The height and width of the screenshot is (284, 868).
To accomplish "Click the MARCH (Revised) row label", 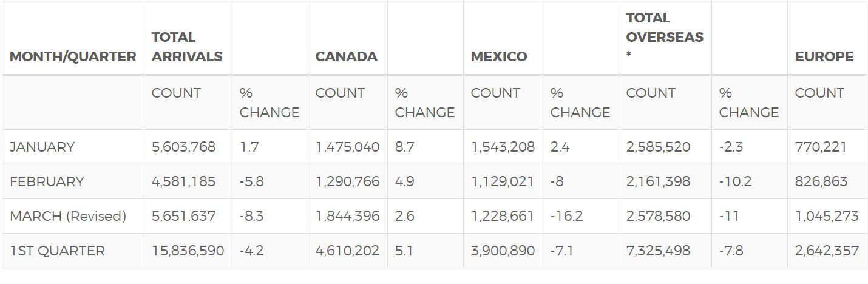I will [68, 217].
